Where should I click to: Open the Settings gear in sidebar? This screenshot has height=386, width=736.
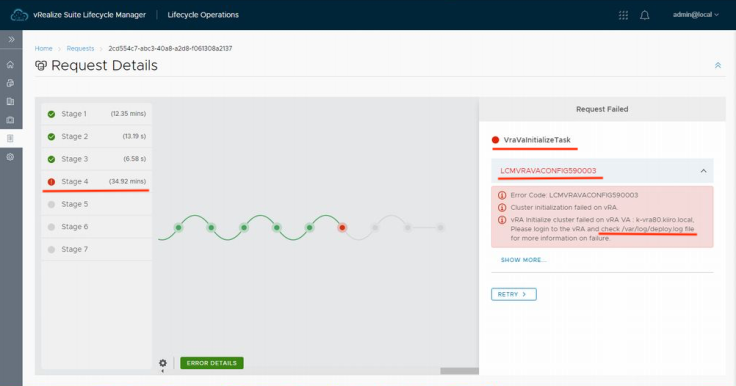tap(10, 157)
